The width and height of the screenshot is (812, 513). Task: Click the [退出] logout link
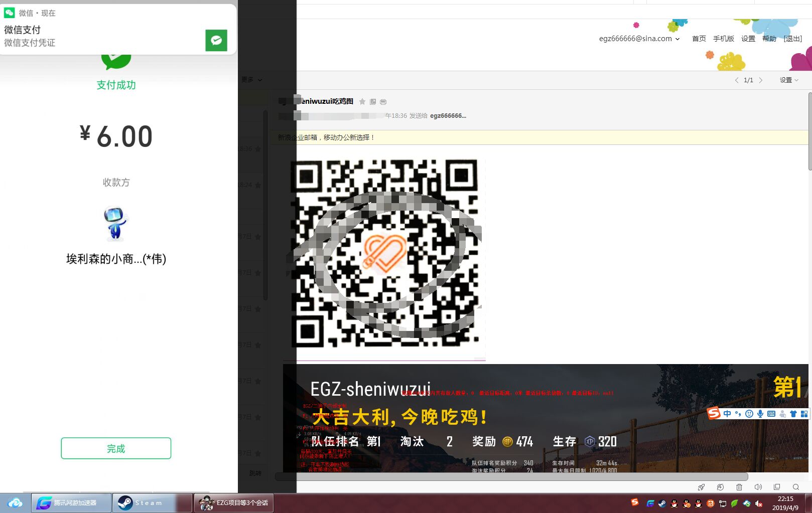click(x=792, y=39)
